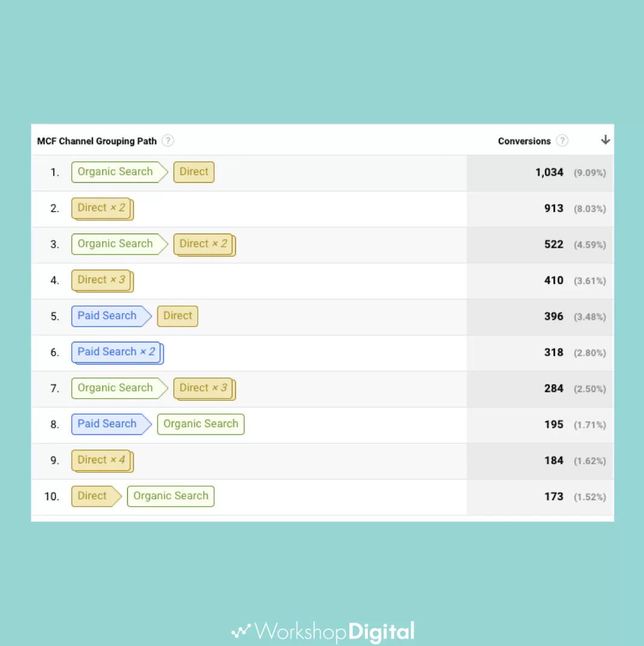Click Direct tag in row 10
This screenshot has width=644, height=646.
coord(96,496)
